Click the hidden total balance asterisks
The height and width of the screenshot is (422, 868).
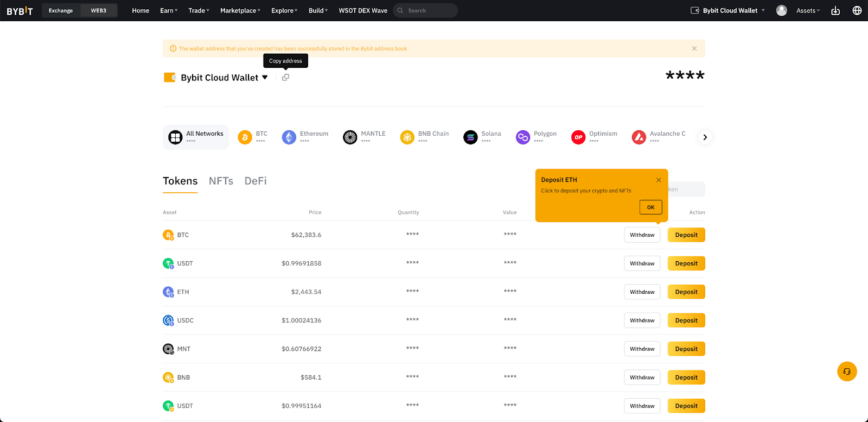pos(685,75)
